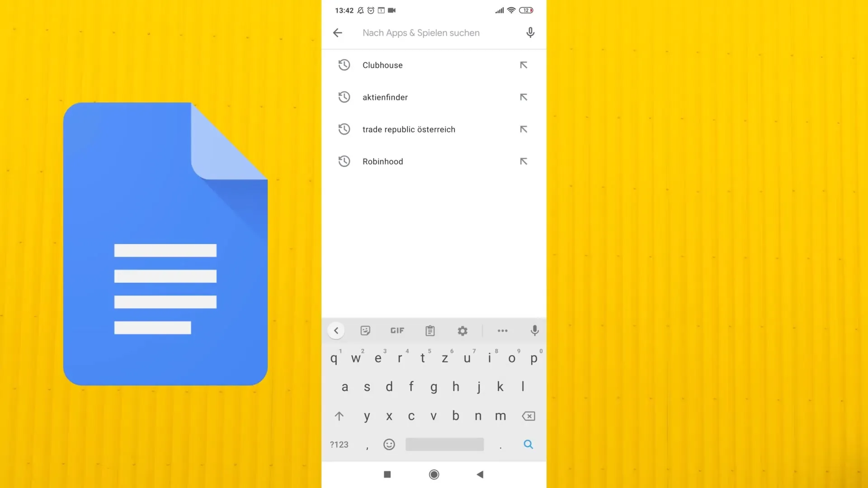Select Clubhouse from recent searches

382,65
